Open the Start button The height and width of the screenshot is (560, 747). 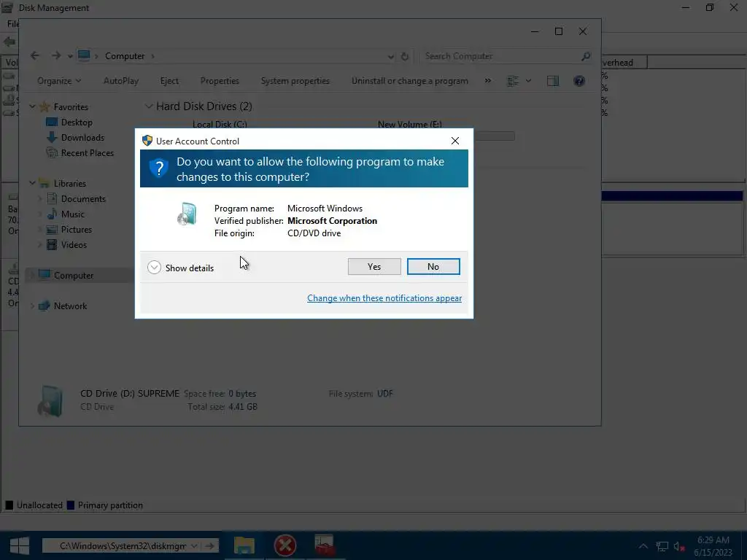[x=20, y=545]
